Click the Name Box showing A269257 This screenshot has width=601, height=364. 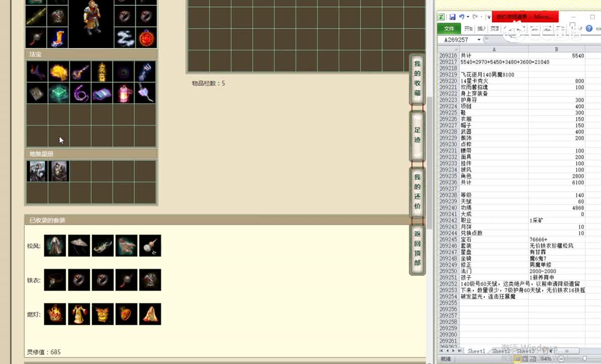click(456, 40)
